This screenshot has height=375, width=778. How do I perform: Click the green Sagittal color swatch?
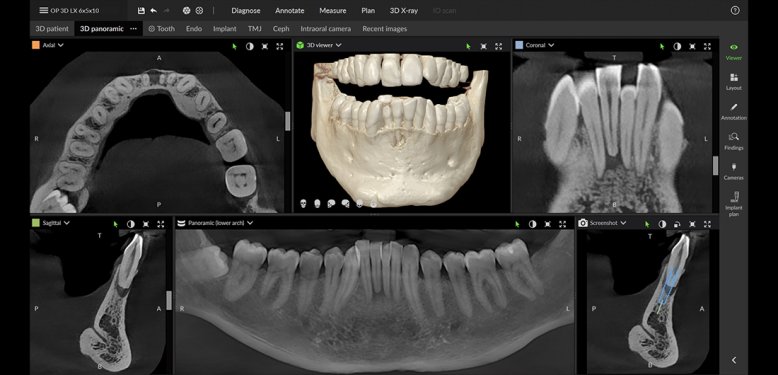click(36, 223)
